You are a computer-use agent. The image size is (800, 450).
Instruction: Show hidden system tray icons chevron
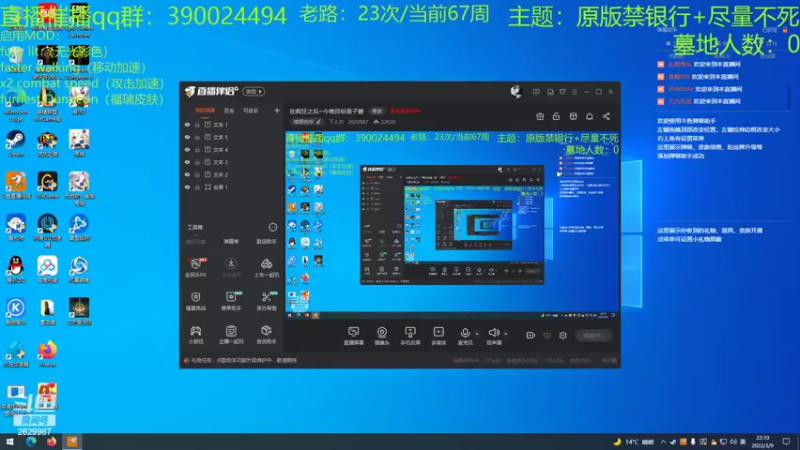pos(663,441)
